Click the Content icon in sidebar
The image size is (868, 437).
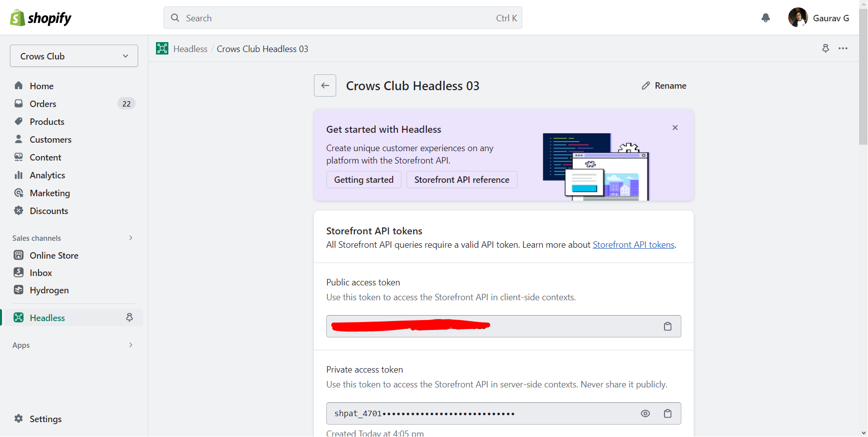point(19,157)
